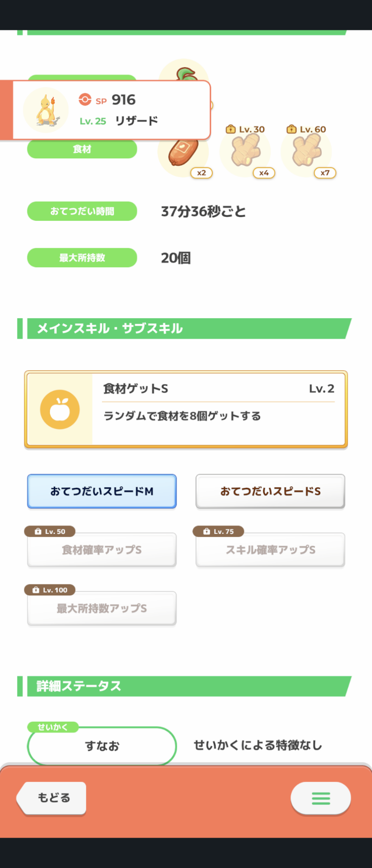
Task: Select the おてつだいスピードM sub skill
Action: 102,491
